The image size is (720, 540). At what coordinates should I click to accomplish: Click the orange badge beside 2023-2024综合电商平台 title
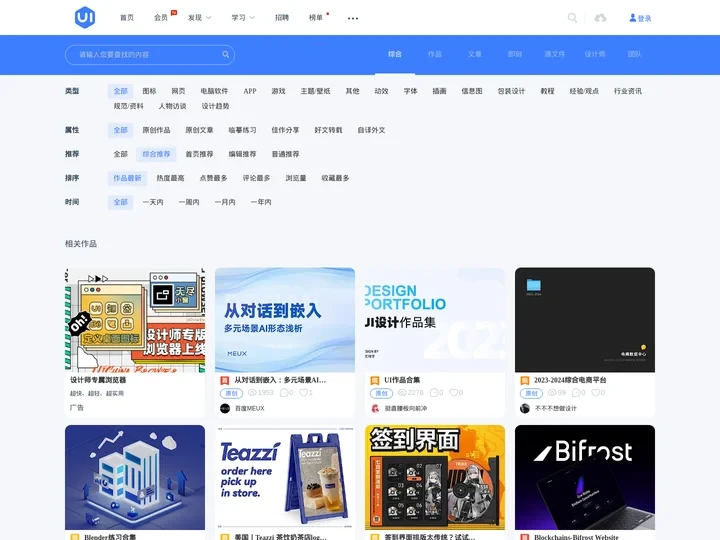[524, 380]
